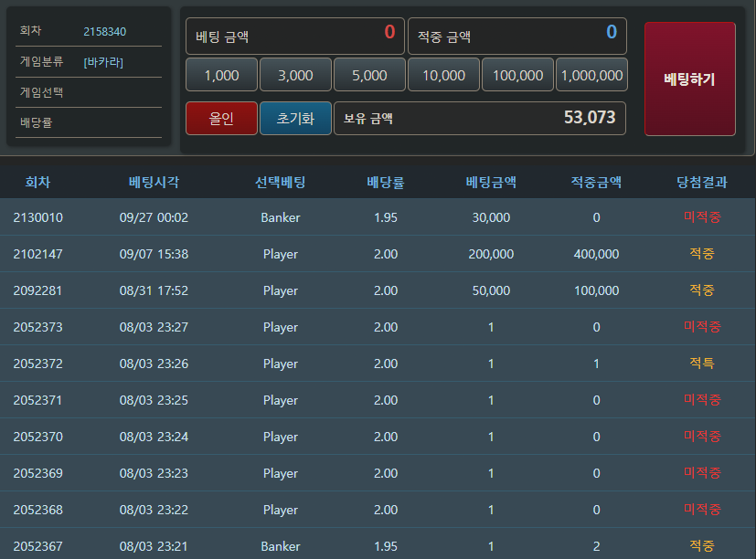Click 적중 result for round 2092281
Screen dimensions: 756x559
coord(702,290)
